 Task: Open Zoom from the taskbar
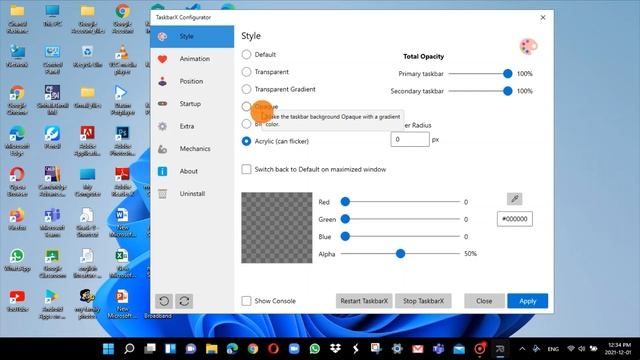[294, 349]
